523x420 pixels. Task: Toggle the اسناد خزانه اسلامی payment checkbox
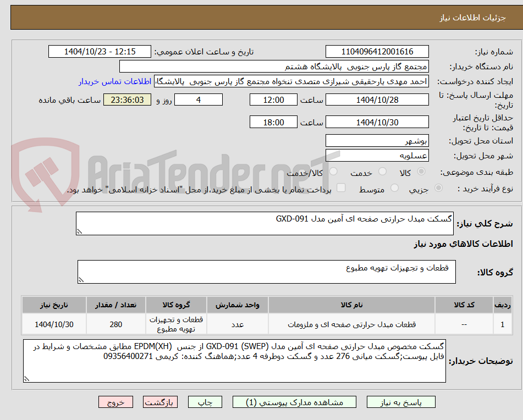(x=341, y=187)
